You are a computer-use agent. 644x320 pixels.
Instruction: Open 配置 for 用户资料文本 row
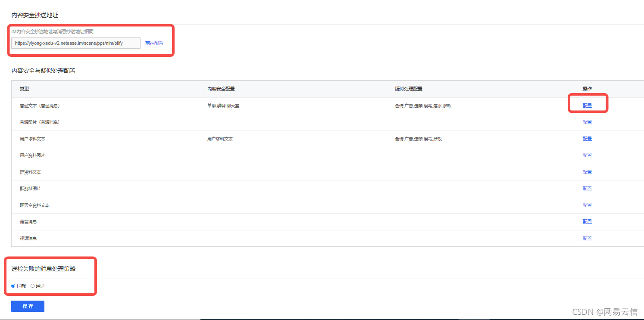pos(587,139)
